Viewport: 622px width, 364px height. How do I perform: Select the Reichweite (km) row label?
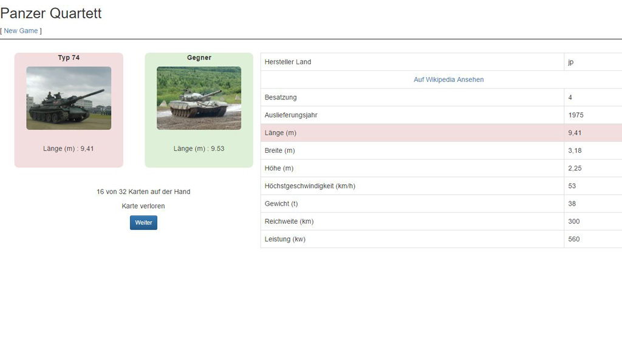[289, 221]
